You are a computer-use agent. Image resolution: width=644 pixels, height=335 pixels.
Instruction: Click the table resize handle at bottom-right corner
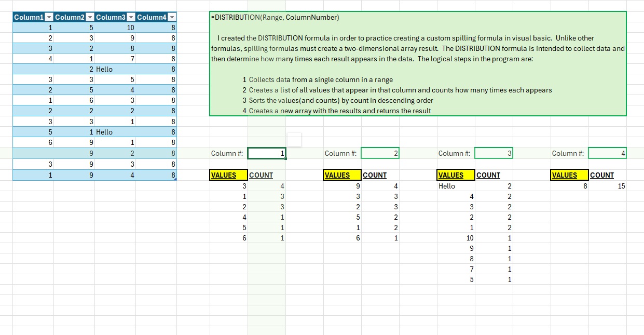[x=176, y=179]
